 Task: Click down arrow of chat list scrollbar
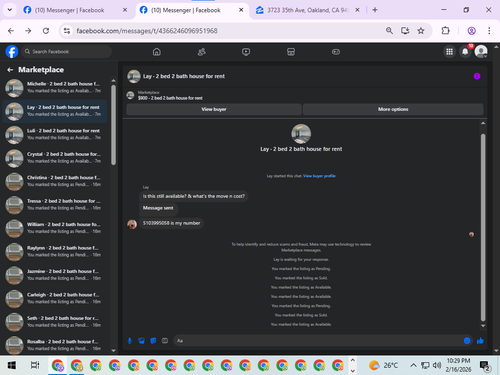(x=113, y=350)
